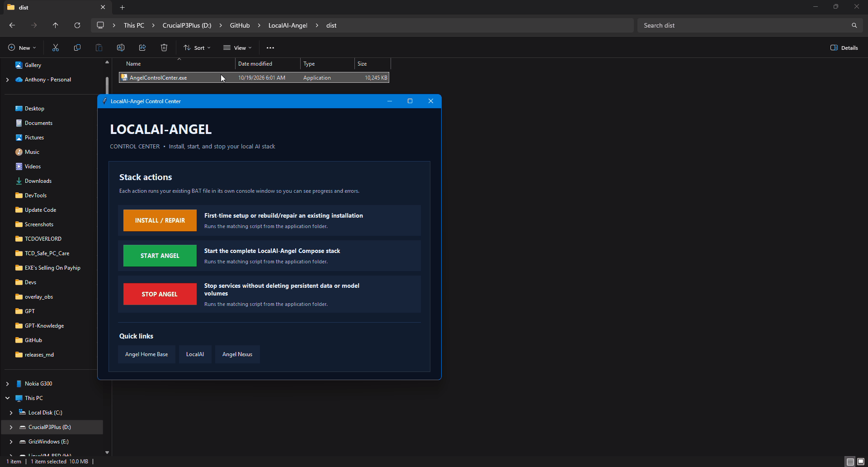Click the Delete trash icon
868x467 pixels.
(x=164, y=48)
